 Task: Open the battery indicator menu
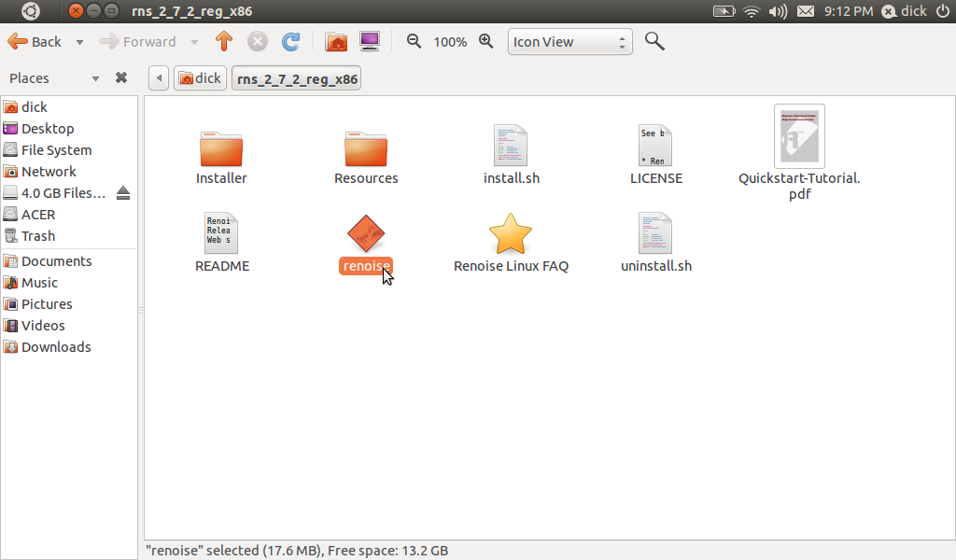[x=724, y=11]
